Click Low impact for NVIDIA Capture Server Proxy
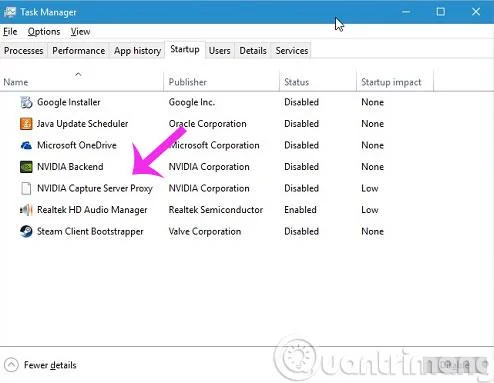The width and height of the screenshot is (494, 383). pyautogui.click(x=370, y=188)
